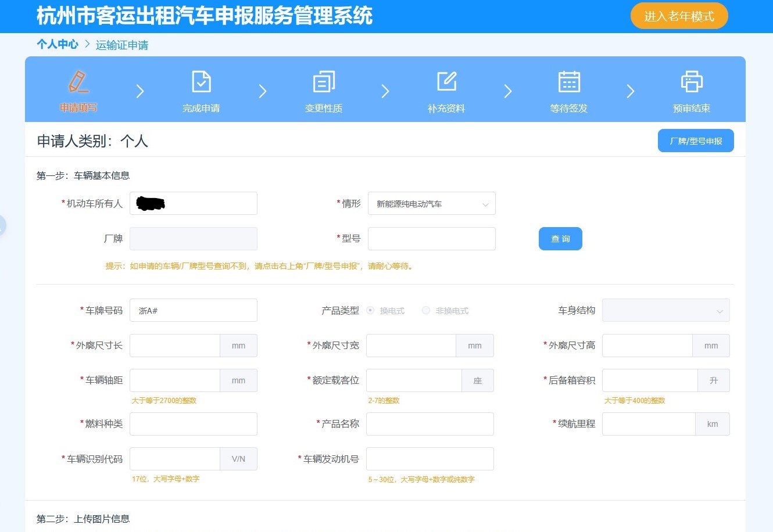Viewport: 773px width, 532px height.
Task: Click the 补充资料 edit step icon
Action: point(446,82)
